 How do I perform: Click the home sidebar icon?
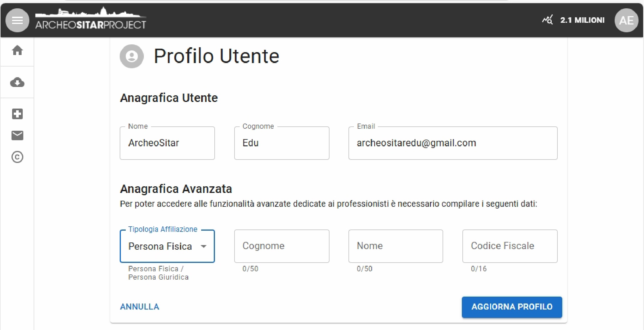pos(17,50)
